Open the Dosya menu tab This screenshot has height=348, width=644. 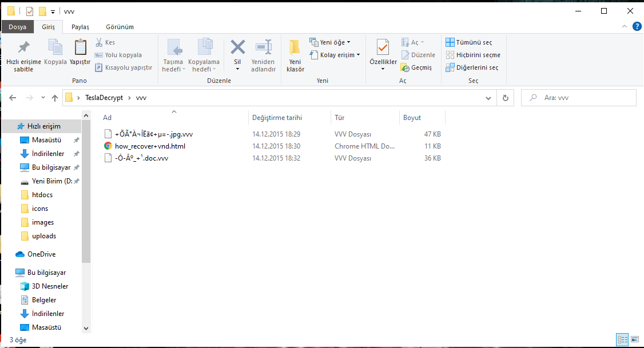[x=18, y=27]
